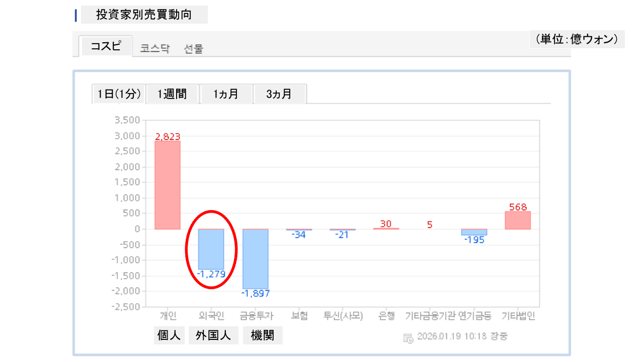Click the red 기타법인 bar labeled 568
This screenshot has height=362, width=644.
coord(518,220)
